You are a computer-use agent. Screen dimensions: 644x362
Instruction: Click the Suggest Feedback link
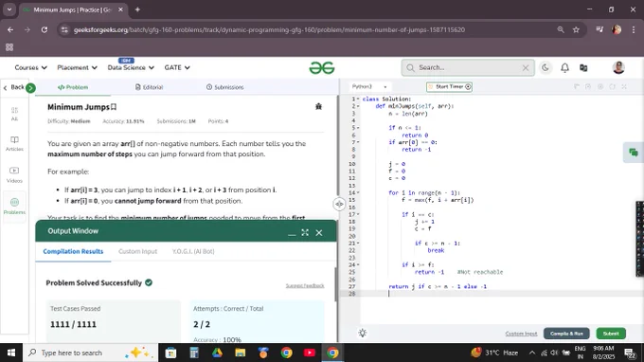(305, 285)
